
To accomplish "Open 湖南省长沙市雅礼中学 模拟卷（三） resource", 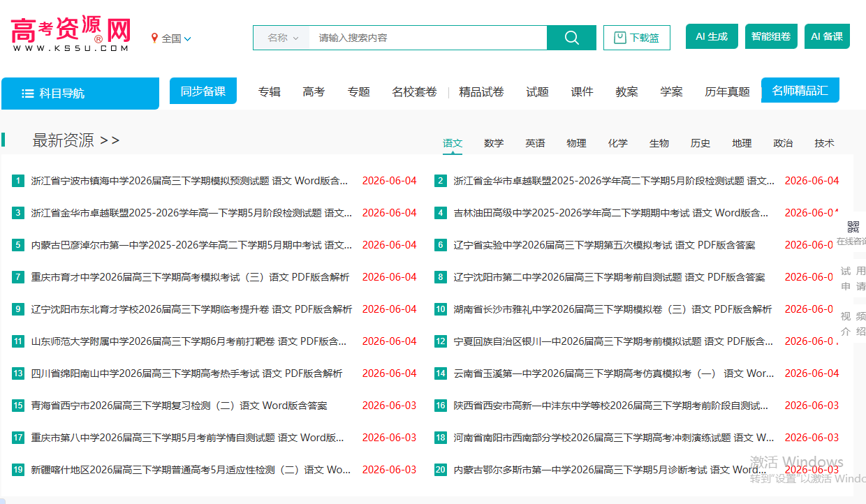I will click(x=613, y=309).
